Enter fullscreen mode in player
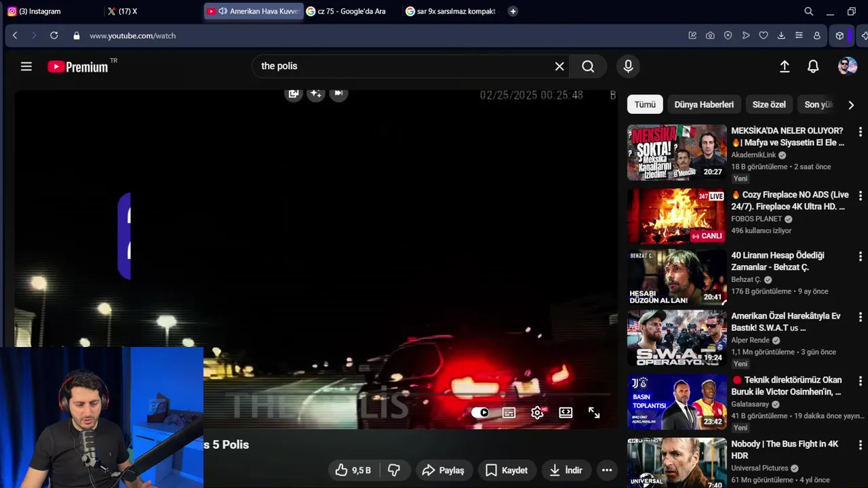The height and width of the screenshot is (488, 868). pos(594,413)
